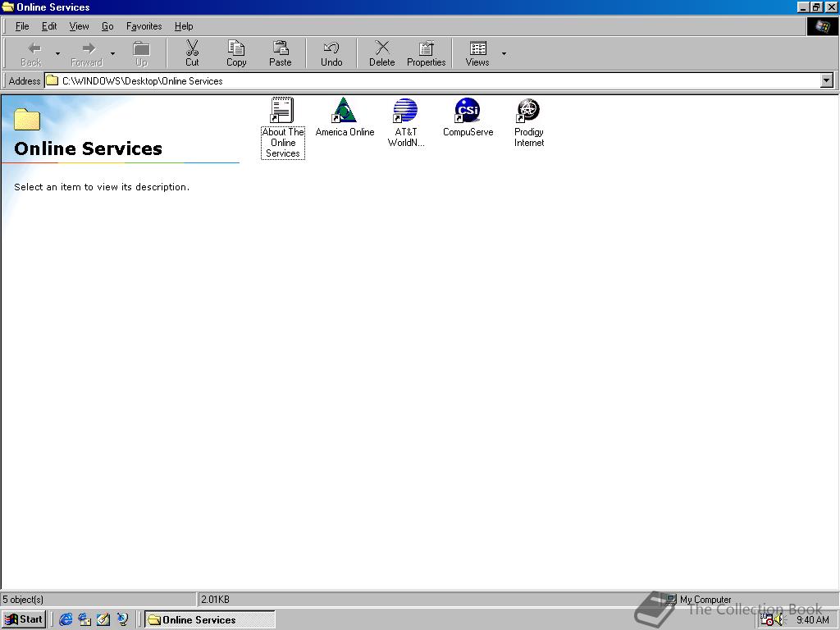The width and height of the screenshot is (840, 630).
Task: Click the Back toolbar button
Action: [31, 53]
